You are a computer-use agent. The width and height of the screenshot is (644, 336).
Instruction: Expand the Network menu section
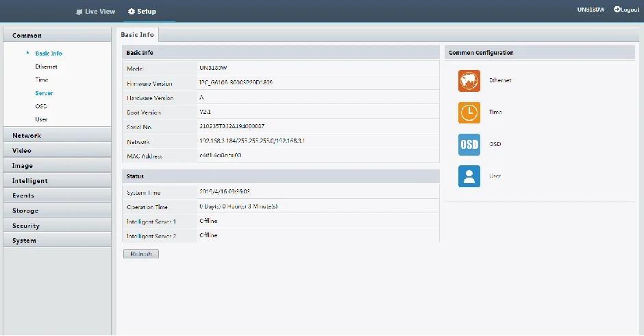[x=57, y=135]
